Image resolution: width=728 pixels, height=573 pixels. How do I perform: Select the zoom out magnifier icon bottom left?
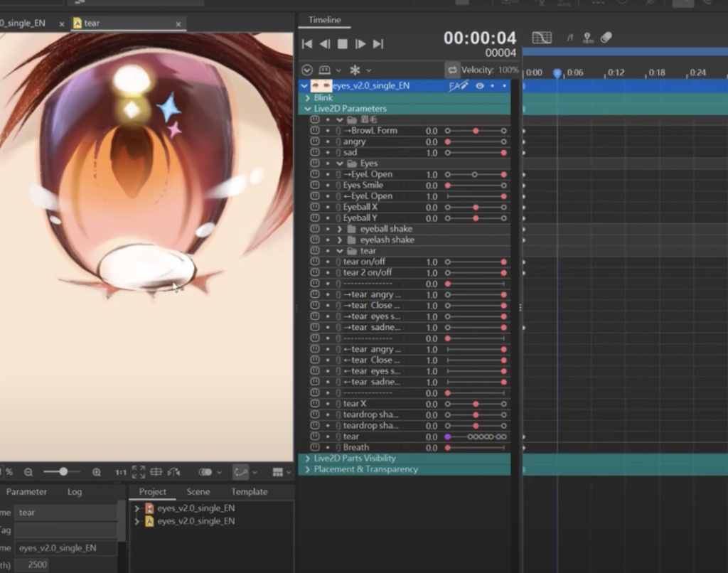(x=28, y=471)
